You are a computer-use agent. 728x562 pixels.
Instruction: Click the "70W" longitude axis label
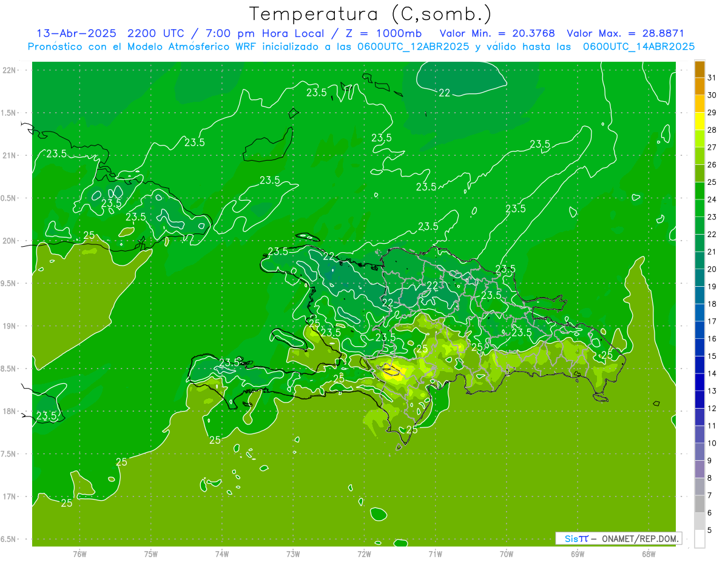pos(507,554)
